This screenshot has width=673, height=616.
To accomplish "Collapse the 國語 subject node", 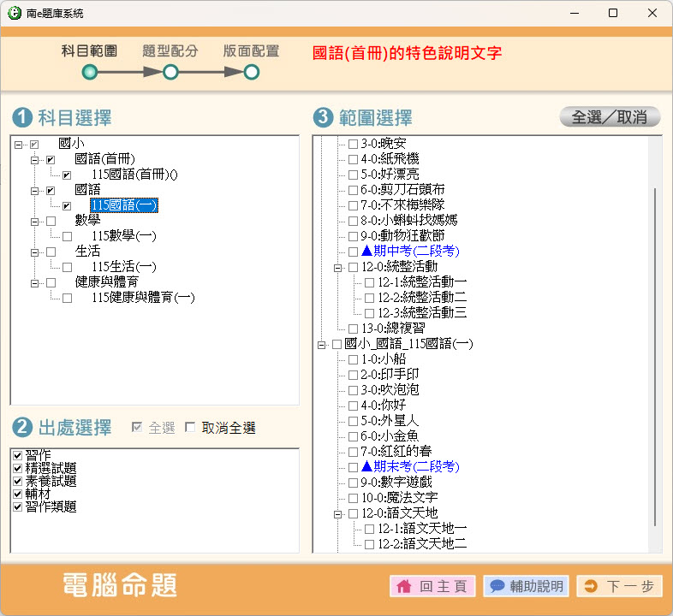I will [x=34, y=191].
